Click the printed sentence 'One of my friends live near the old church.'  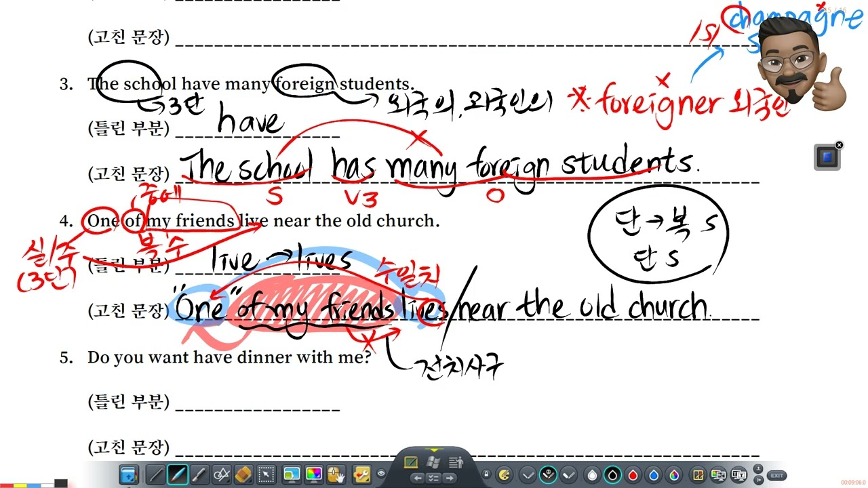click(263, 221)
